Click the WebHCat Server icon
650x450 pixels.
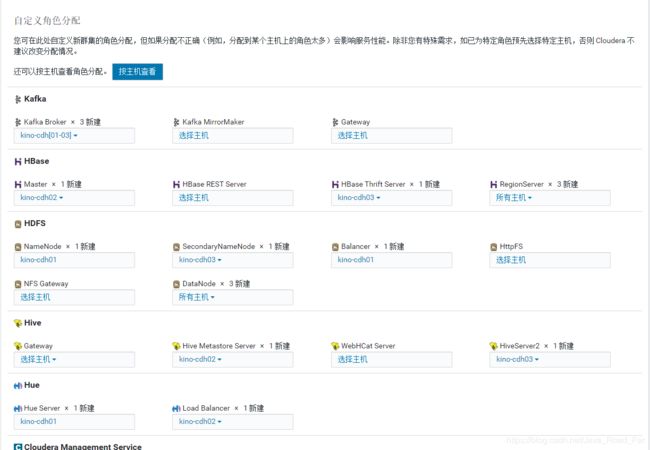coord(335,346)
